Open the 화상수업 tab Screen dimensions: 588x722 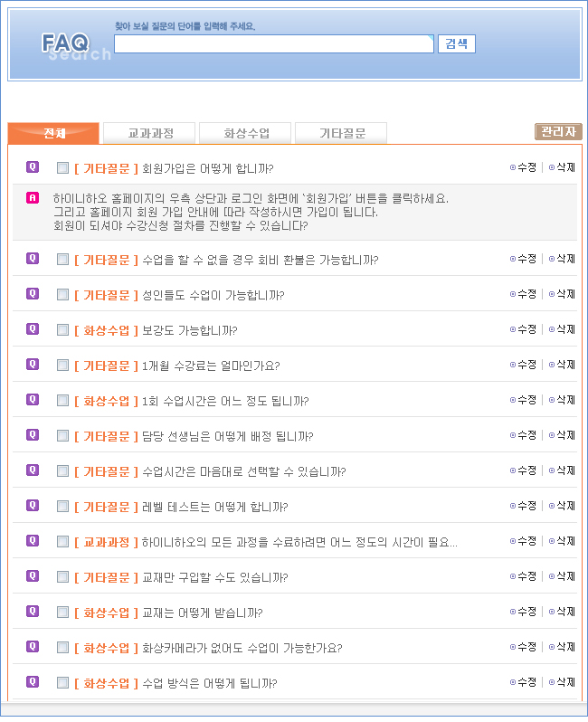(x=246, y=133)
